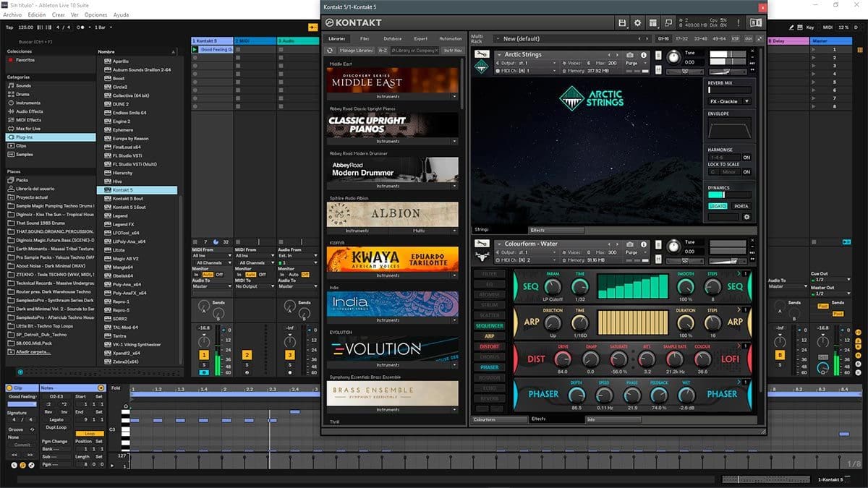868x488 pixels.
Task: Click Arctic Strings settings gear icon
Action: [x=746, y=216]
